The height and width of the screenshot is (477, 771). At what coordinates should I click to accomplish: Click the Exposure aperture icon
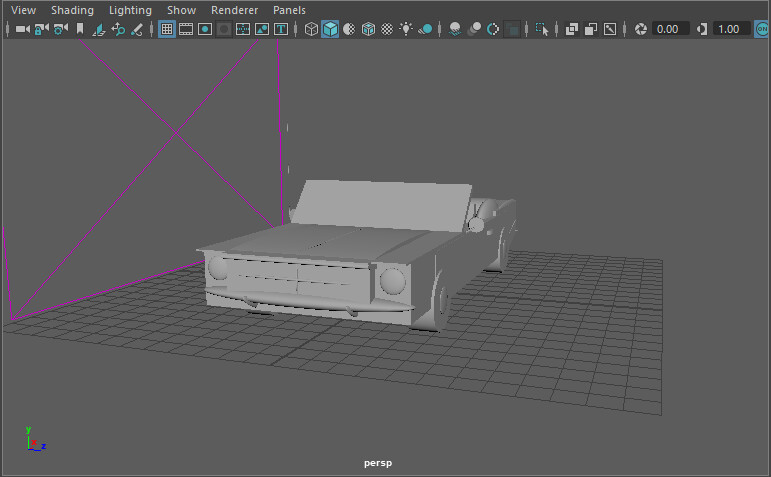(640, 29)
